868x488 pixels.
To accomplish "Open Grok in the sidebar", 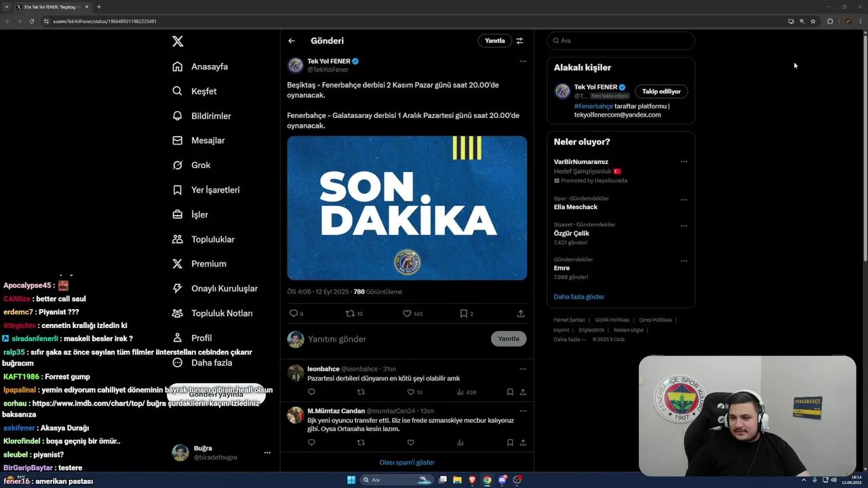I will coord(191,165).
